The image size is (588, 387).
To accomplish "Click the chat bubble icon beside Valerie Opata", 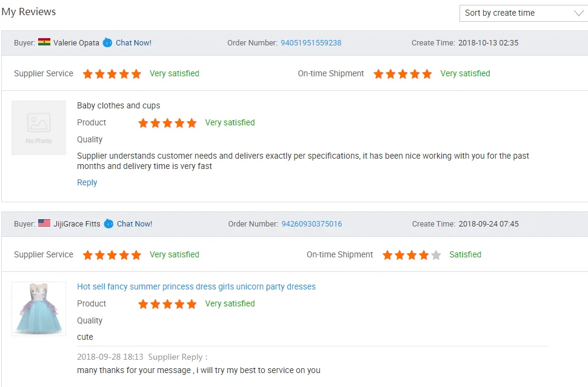I will [x=107, y=43].
